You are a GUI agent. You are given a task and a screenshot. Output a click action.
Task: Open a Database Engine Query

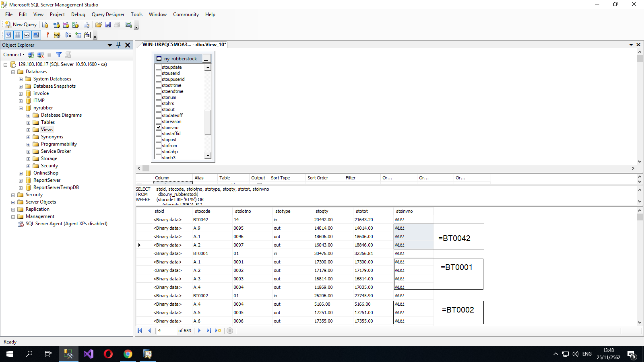pyautogui.click(x=45, y=25)
